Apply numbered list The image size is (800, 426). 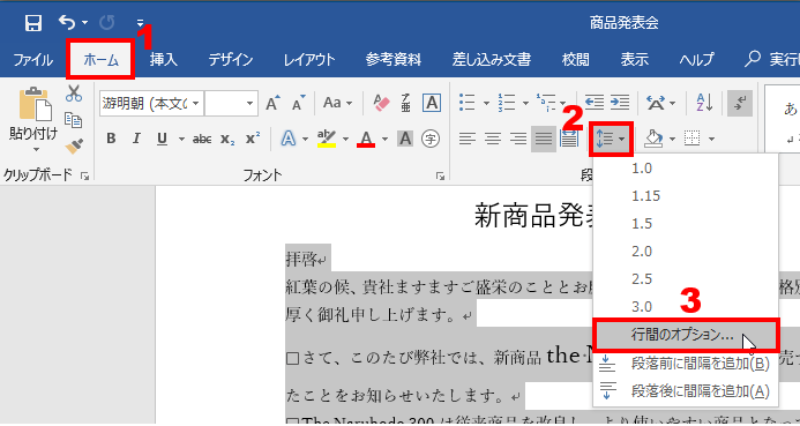pos(506,103)
